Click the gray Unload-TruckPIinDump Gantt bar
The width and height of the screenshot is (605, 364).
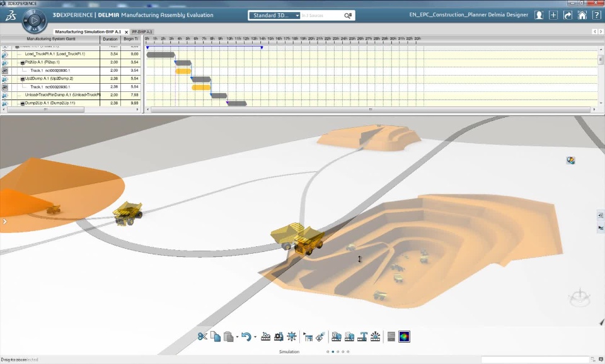219,96
